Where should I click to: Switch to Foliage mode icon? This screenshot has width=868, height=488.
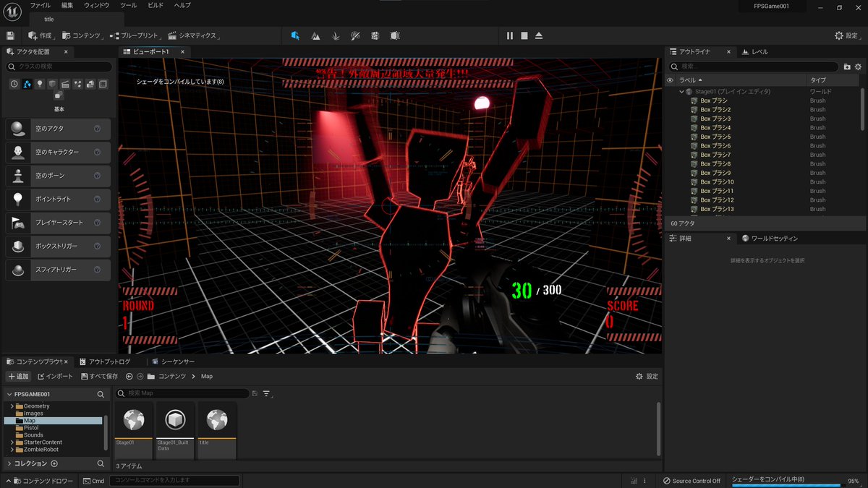point(336,35)
